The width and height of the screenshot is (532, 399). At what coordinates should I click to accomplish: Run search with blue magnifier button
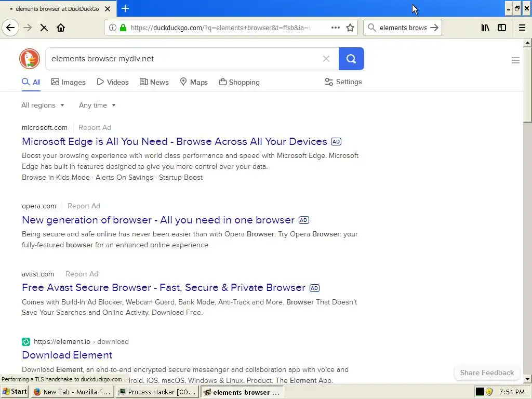(351, 59)
